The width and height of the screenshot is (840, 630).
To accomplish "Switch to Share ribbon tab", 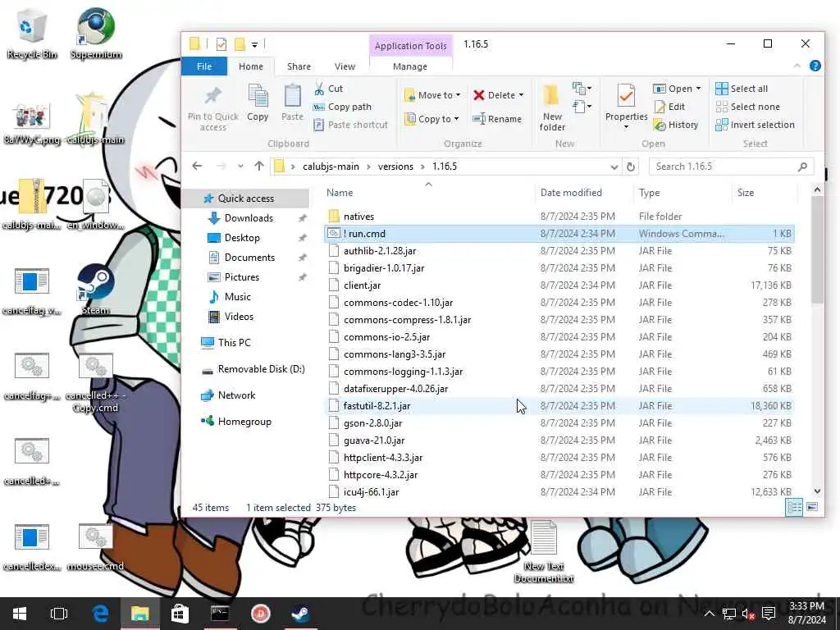I will [299, 66].
